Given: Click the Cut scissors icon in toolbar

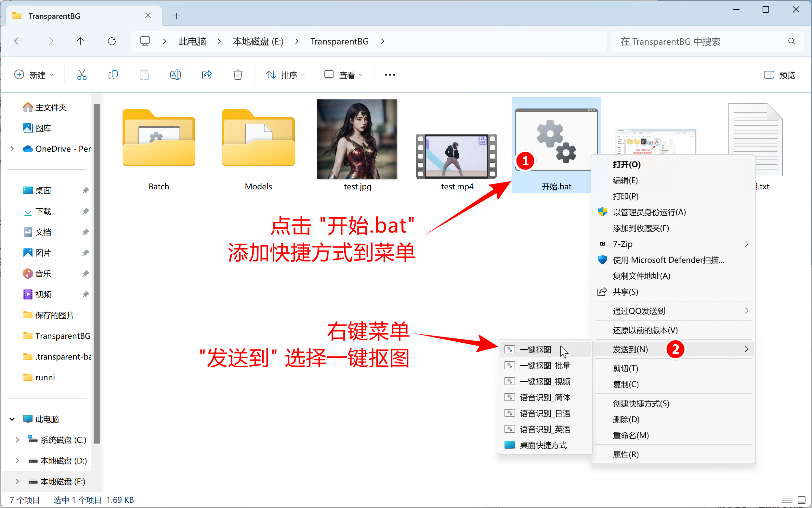Looking at the screenshot, I should [x=82, y=75].
